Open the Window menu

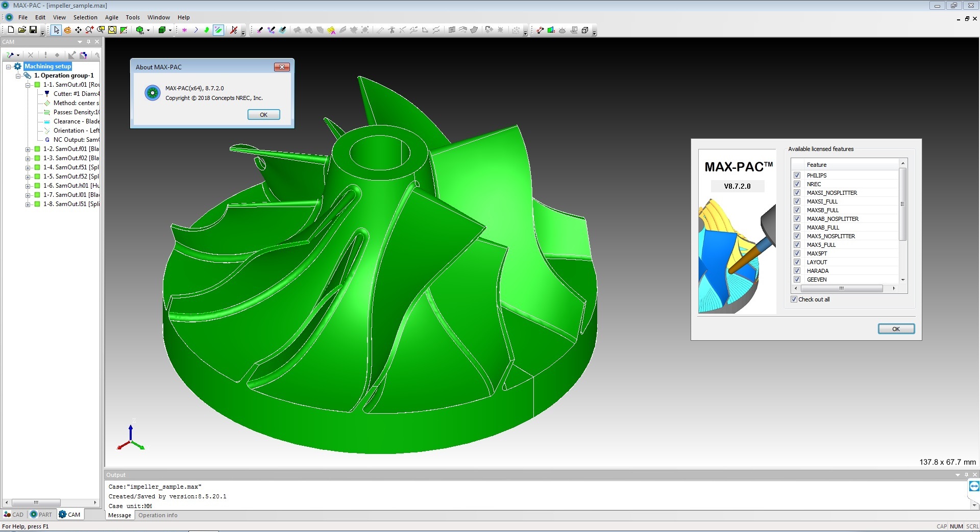(159, 17)
